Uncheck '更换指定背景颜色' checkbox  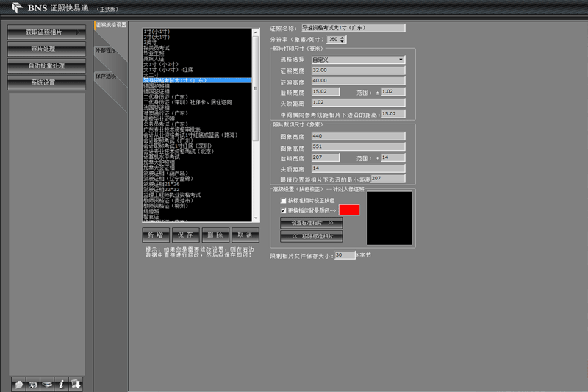[284, 211]
